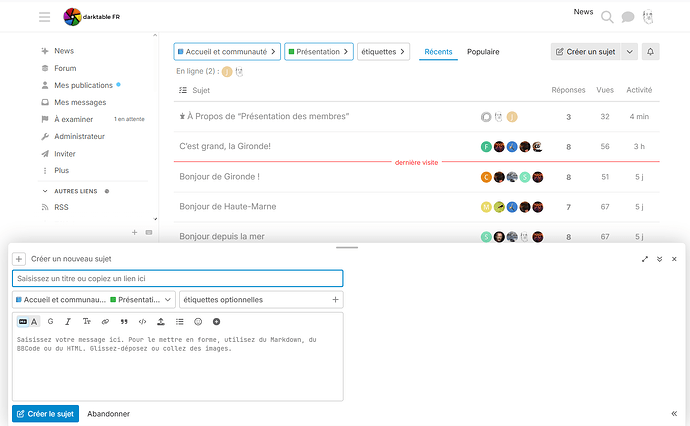The height and width of the screenshot is (426, 690).
Task: Open the hamburger sidebar menu
Action: (x=44, y=17)
